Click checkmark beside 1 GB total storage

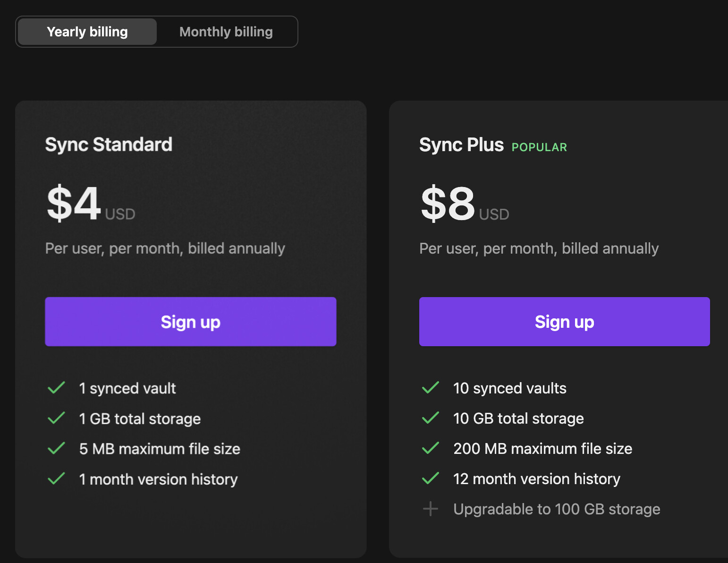click(x=57, y=418)
